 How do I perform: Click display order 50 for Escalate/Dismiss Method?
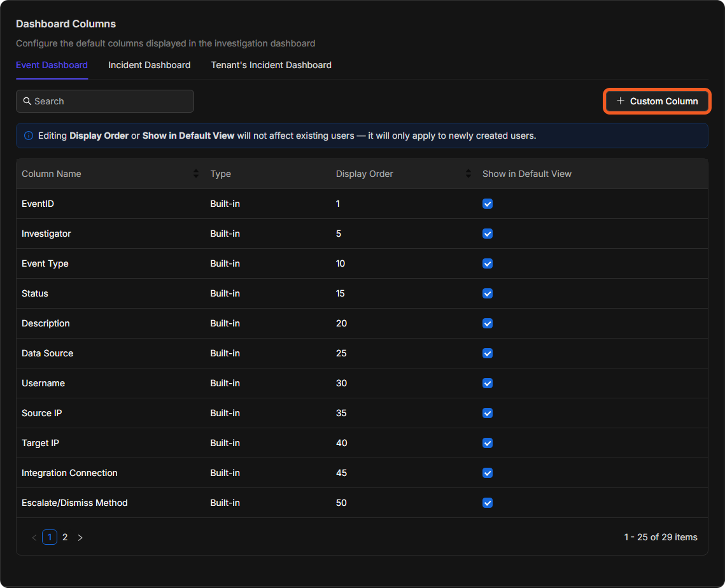(x=341, y=503)
